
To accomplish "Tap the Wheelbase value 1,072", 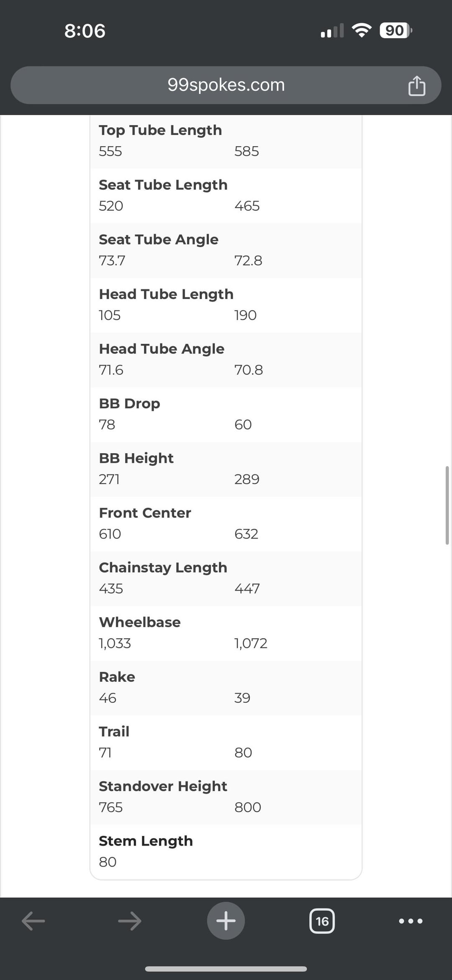I will (251, 643).
